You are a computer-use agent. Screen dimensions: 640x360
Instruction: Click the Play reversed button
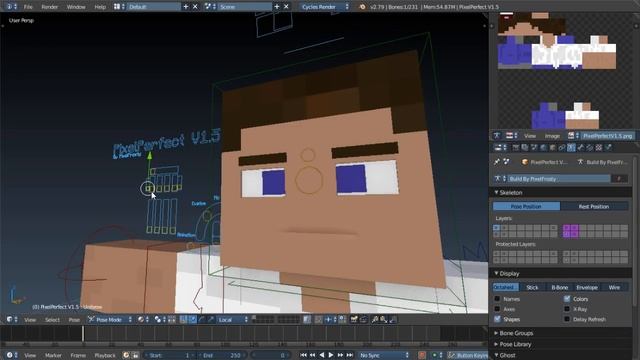point(322,355)
